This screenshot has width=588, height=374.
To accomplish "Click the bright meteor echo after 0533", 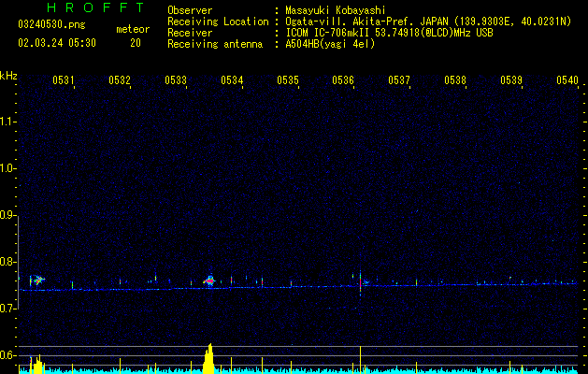I will [209, 280].
